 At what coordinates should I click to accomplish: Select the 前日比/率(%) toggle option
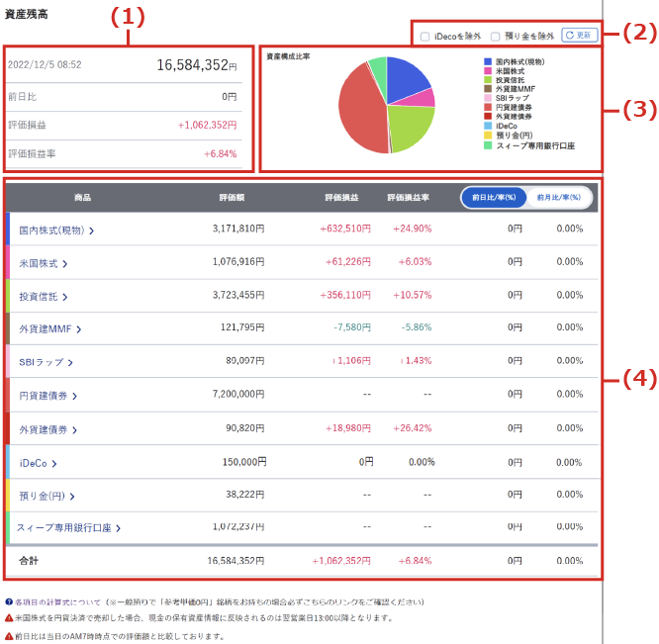pos(495,198)
